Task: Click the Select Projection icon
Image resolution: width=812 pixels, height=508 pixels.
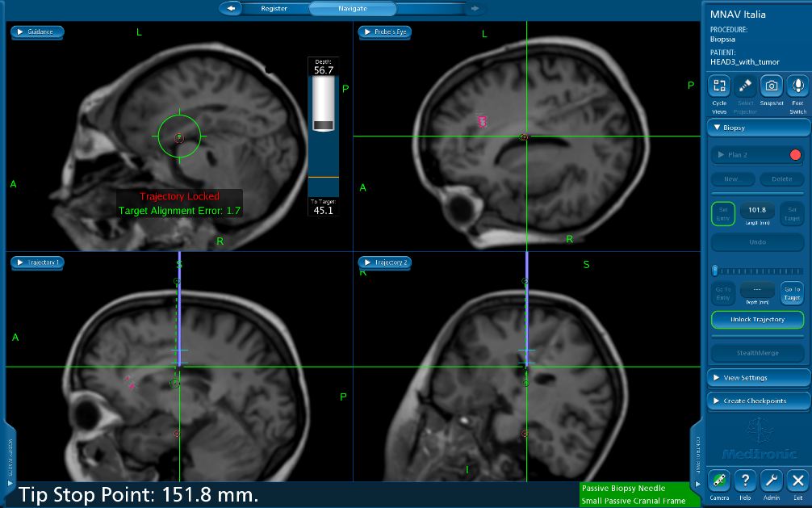Action: [x=745, y=86]
